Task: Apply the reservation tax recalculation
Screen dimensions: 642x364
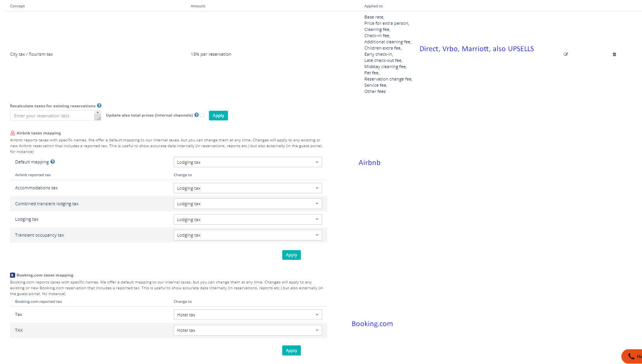Action: click(218, 116)
